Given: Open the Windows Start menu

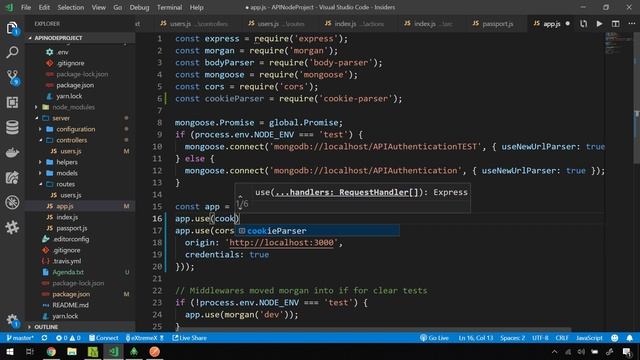Looking at the screenshot, I should (9, 351).
